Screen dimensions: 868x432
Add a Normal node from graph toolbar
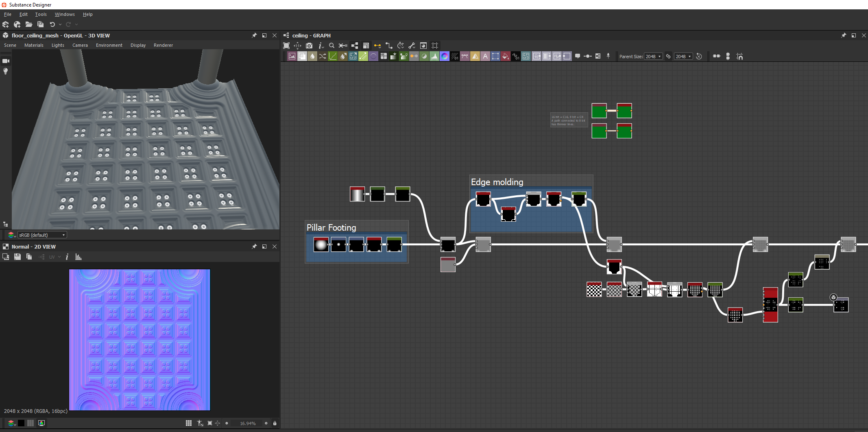click(445, 57)
